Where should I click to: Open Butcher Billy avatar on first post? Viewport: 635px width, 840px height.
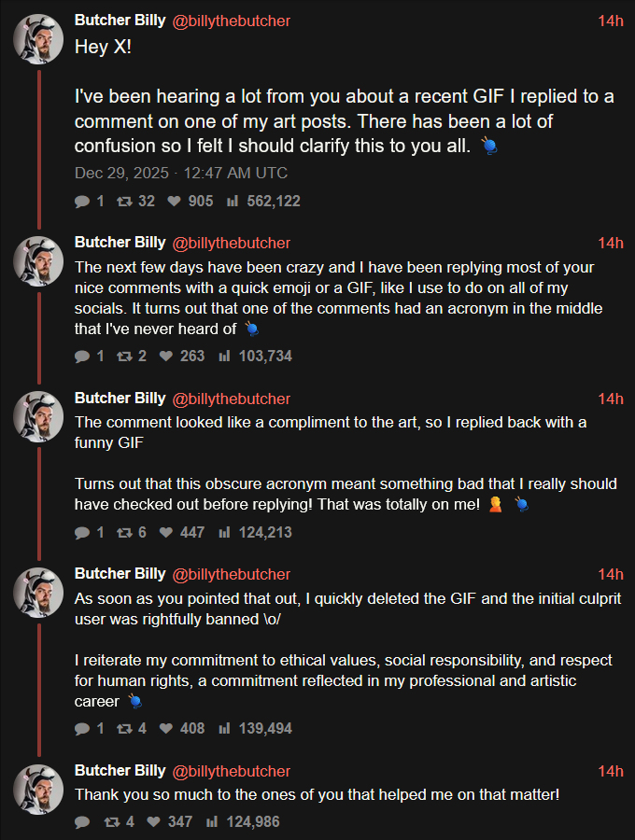(38, 39)
